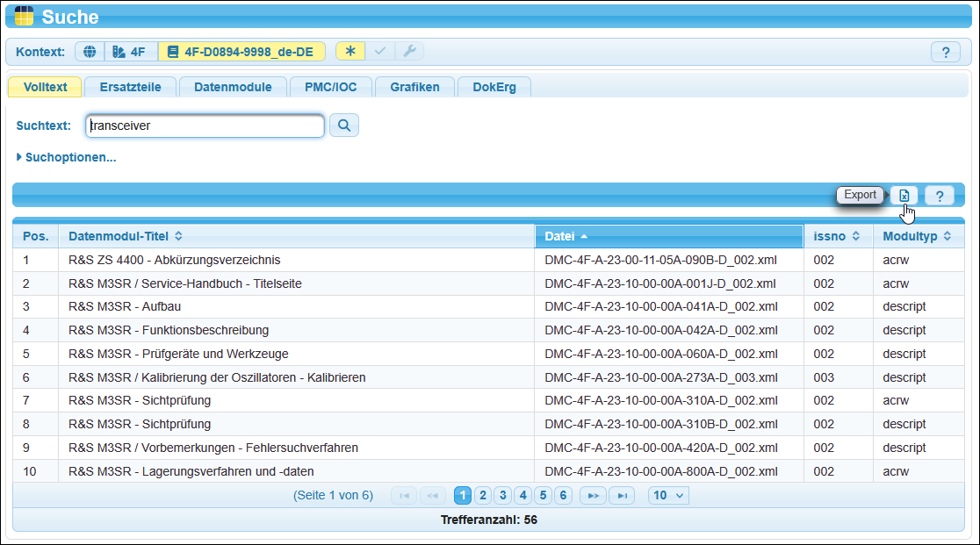The height and width of the screenshot is (545, 980).
Task: Go to next results page
Action: coord(593,496)
